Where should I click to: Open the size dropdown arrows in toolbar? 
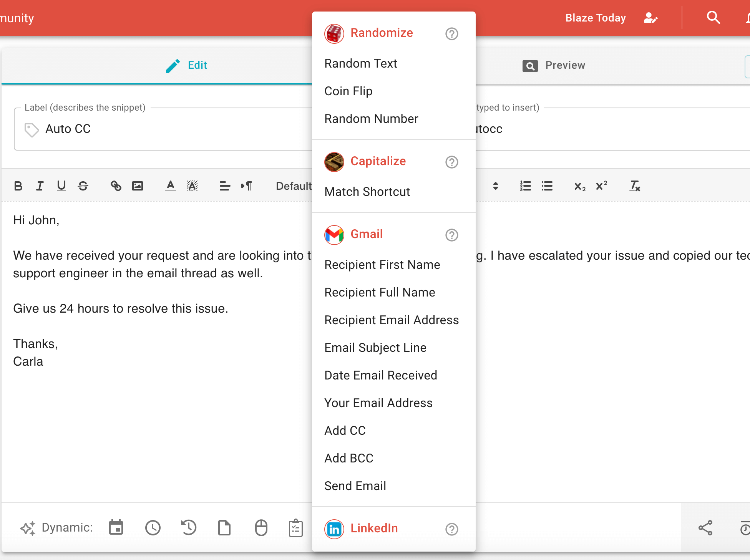click(496, 186)
